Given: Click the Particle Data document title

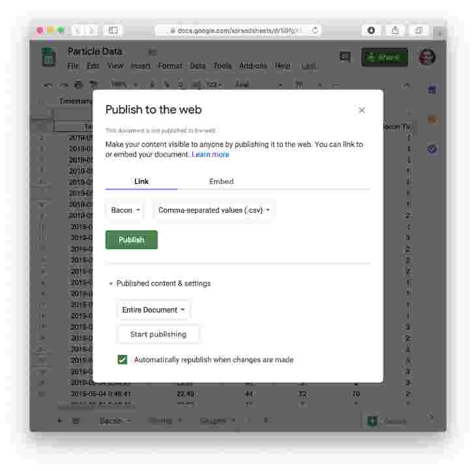Looking at the screenshot, I should 95,52.
